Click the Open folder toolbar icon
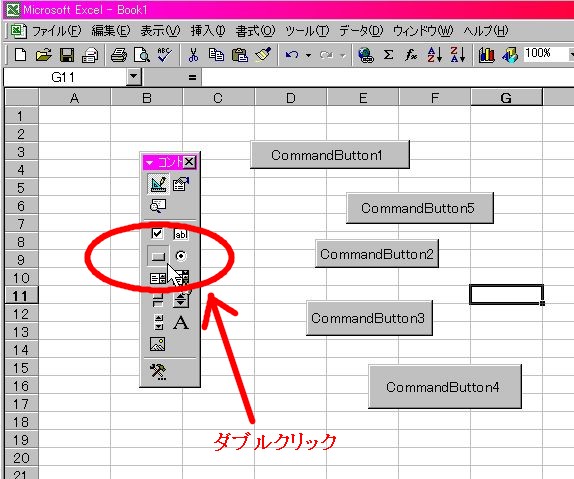Viewport: 574px width, 479px height. pos(43,55)
